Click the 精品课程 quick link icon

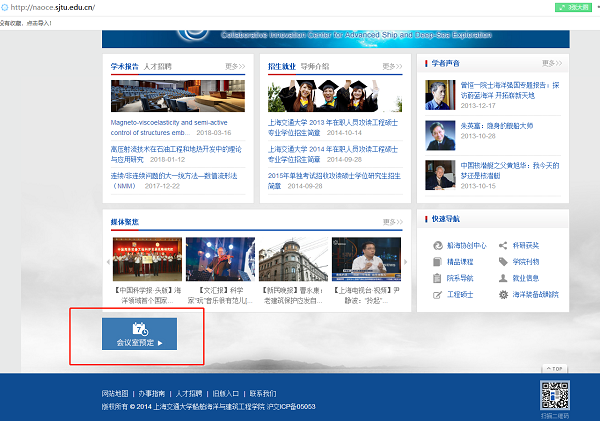pos(437,261)
